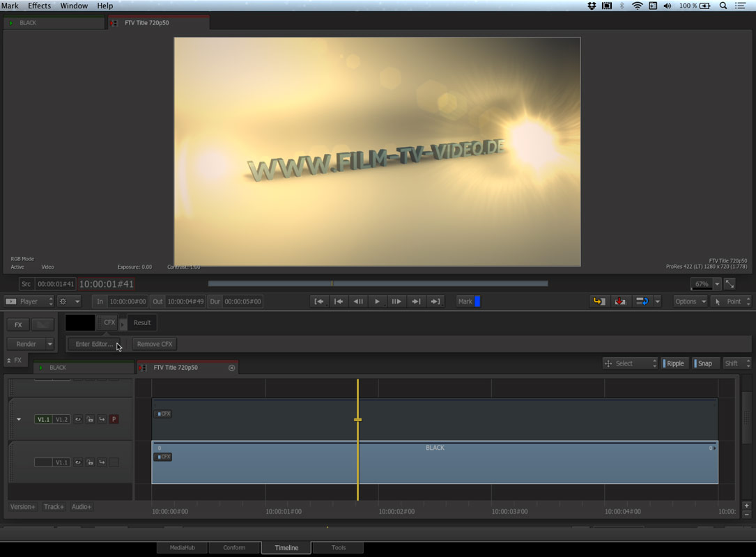Image resolution: width=756 pixels, height=557 pixels.
Task: Click the blue Mark color swatch
Action: tap(477, 301)
